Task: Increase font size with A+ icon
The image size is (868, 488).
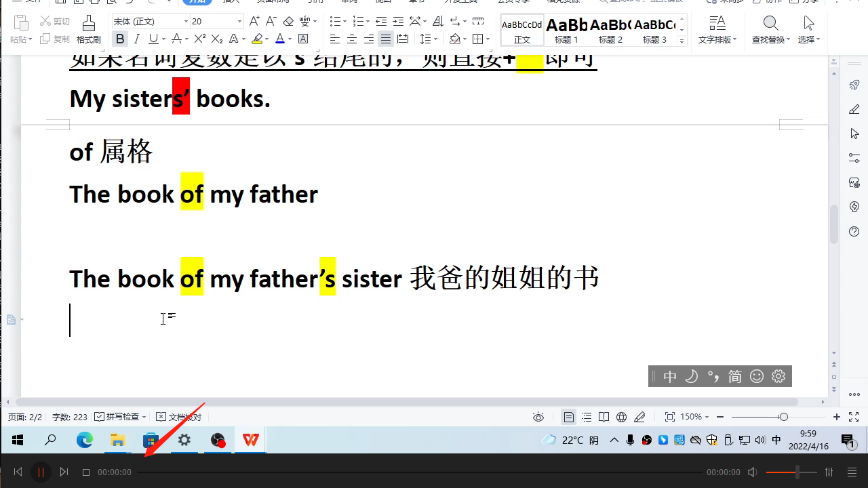Action: pos(254,22)
